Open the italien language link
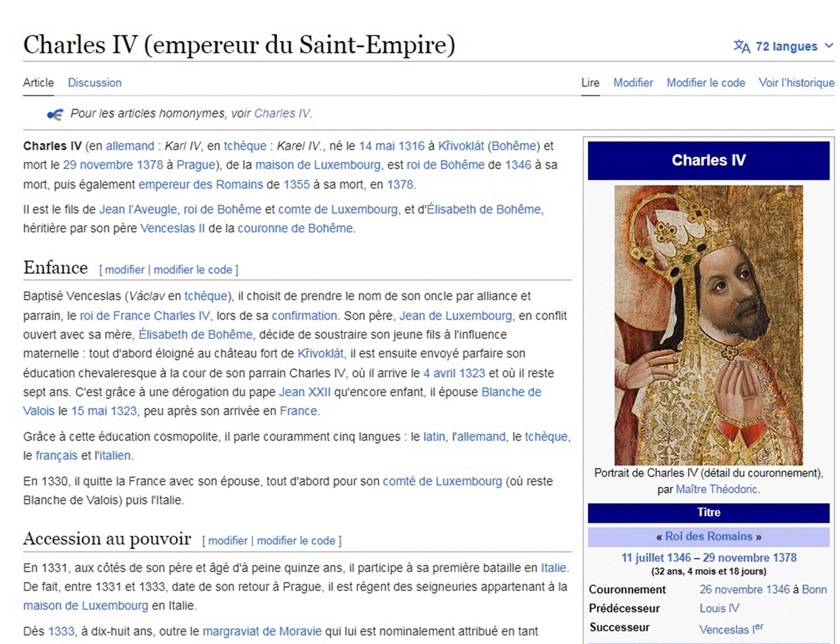 point(115,456)
